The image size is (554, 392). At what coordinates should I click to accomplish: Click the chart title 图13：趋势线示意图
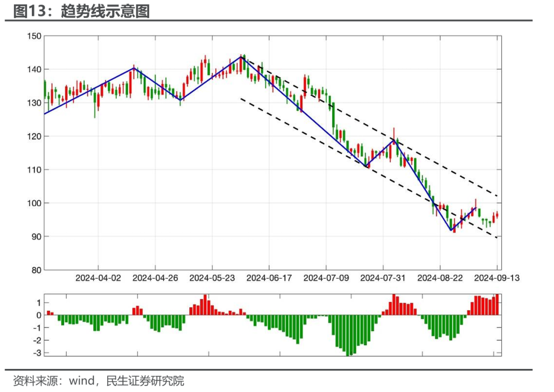pos(82,11)
